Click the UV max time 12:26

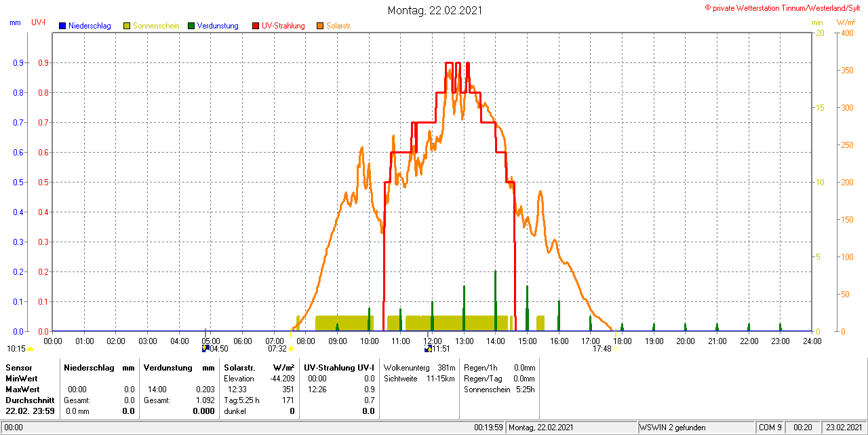click(317, 390)
